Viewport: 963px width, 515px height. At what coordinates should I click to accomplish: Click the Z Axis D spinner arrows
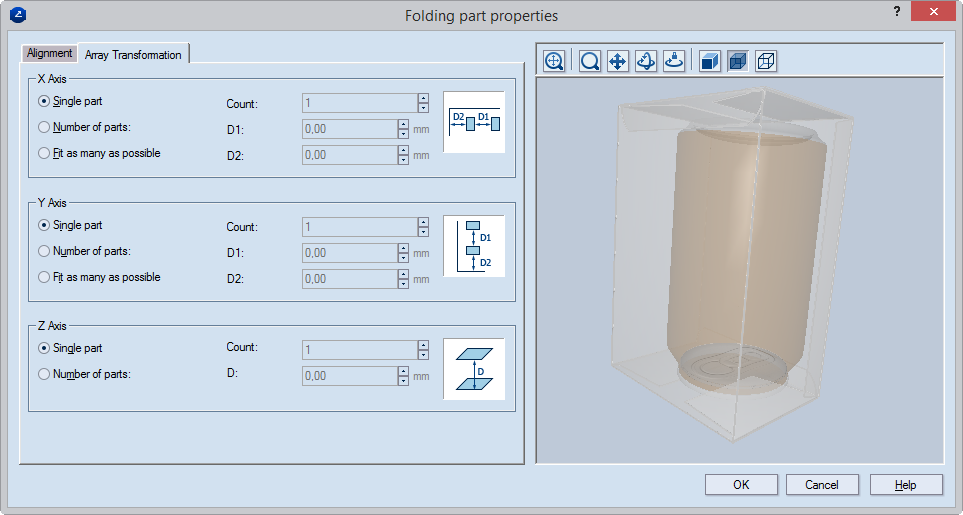403,376
